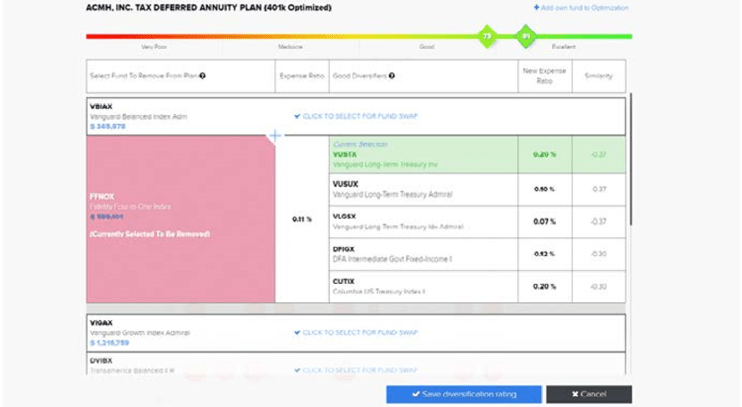Choose DFIGX DFA Intermediate Govt Fixed-Income I
Viewport: 742px width, 407px height.
tap(420, 253)
